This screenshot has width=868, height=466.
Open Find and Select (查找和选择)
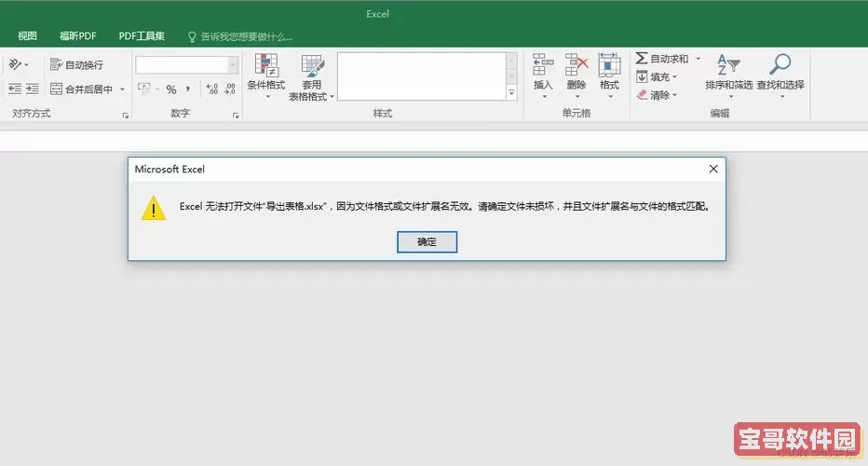click(x=780, y=76)
